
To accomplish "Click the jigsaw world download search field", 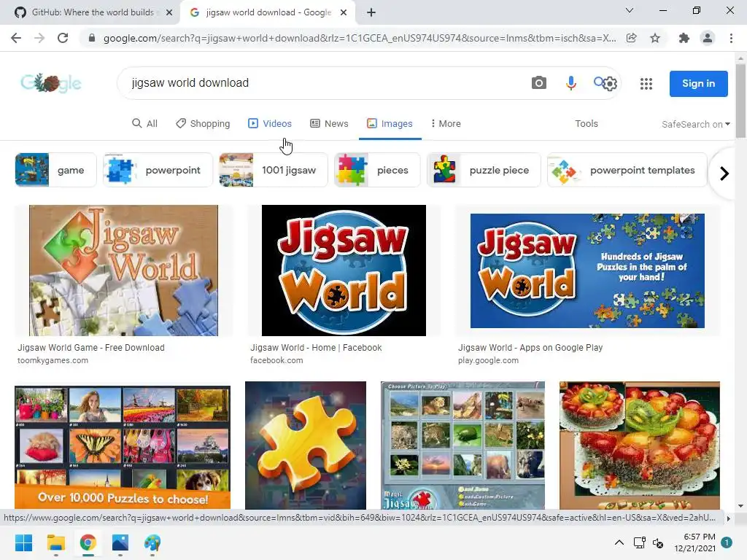I will pos(324,83).
